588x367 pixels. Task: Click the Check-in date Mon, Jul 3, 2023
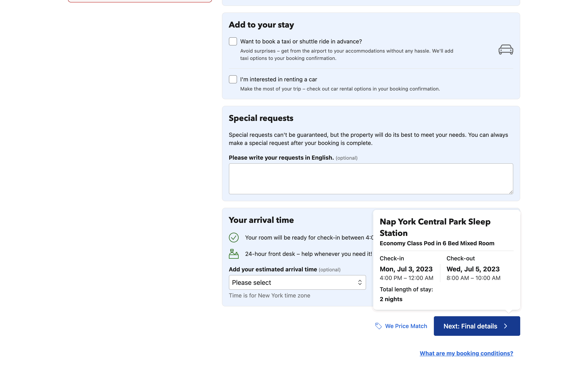[406, 269]
